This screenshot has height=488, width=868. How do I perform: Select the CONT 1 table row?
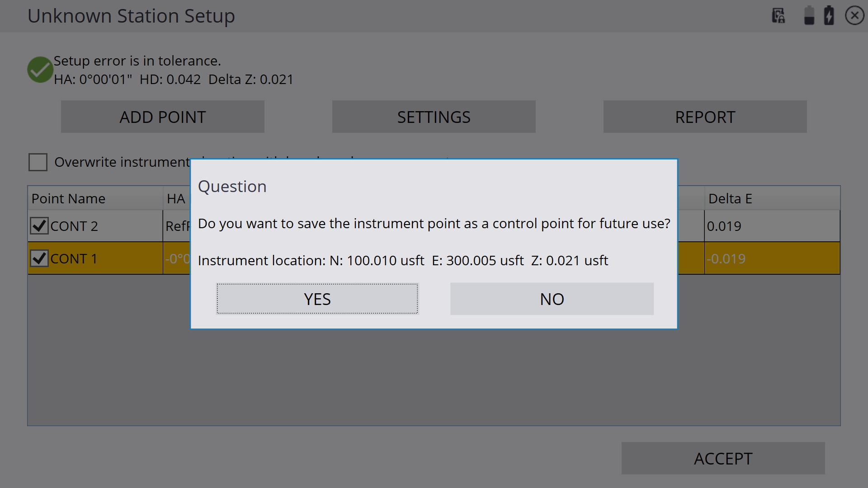(434, 258)
